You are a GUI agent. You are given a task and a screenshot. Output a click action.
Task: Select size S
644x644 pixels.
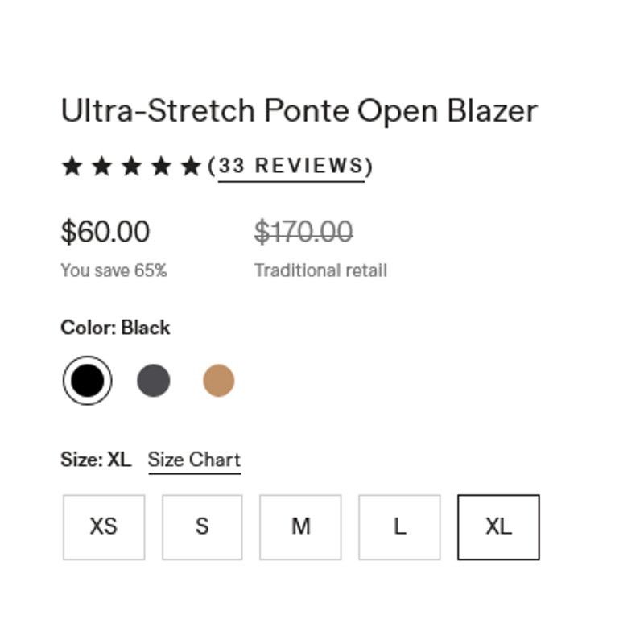click(202, 527)
